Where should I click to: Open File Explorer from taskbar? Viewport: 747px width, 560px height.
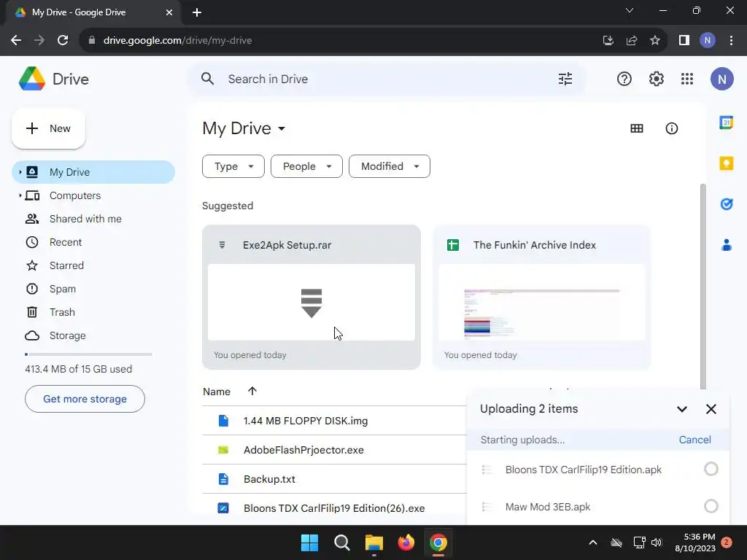click(374, 542)
